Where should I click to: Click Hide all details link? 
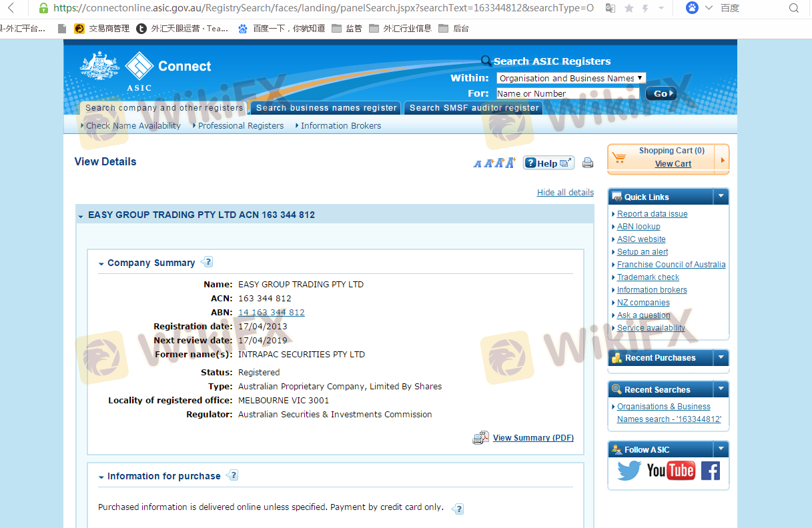[565, 192]
